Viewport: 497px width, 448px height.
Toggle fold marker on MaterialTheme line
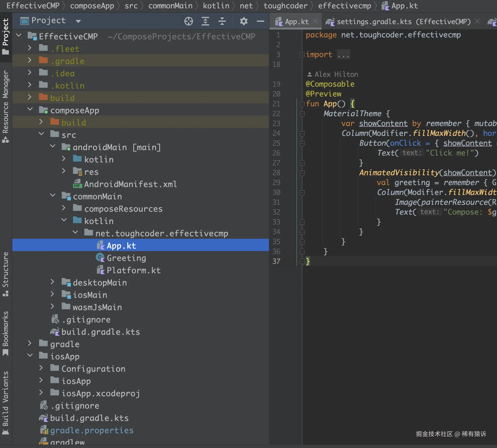click(x=302, y=114)
